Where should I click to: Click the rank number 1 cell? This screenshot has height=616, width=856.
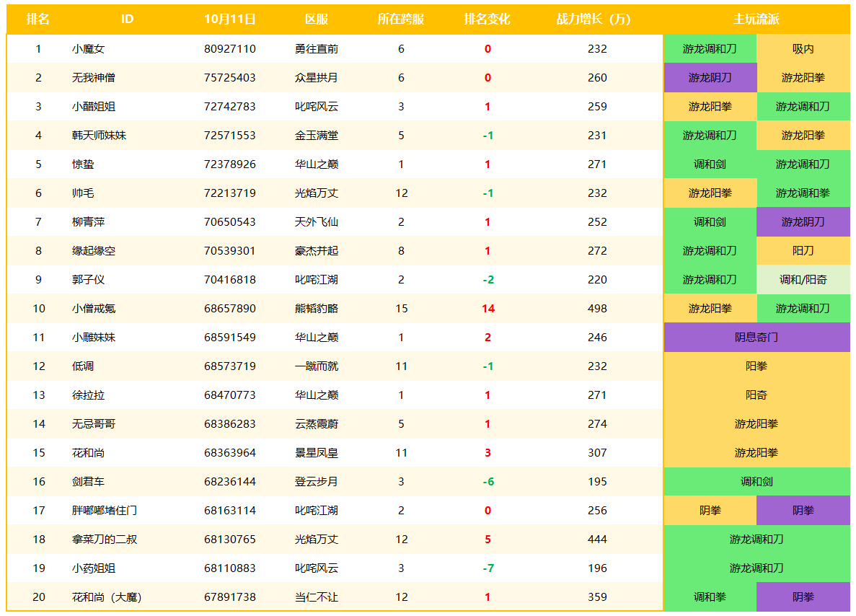click(37, 48)
